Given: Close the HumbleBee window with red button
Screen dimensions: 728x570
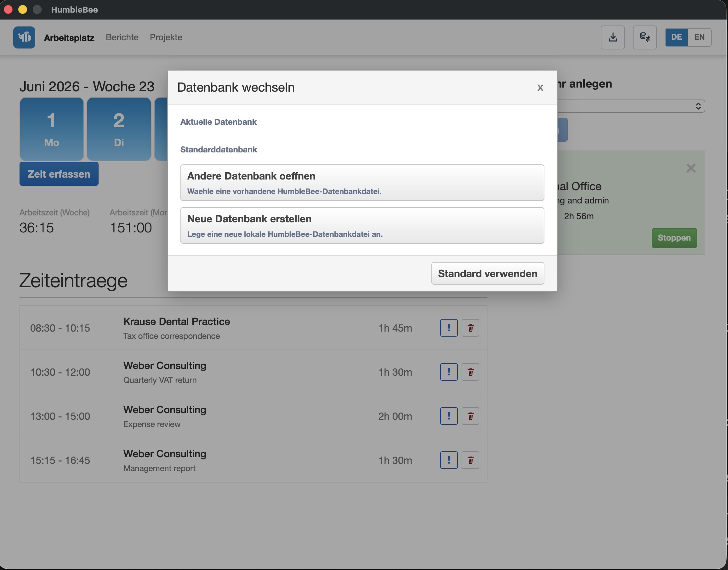Looking at the screenshot, I should pyautogui.click(x=8, y=10).
